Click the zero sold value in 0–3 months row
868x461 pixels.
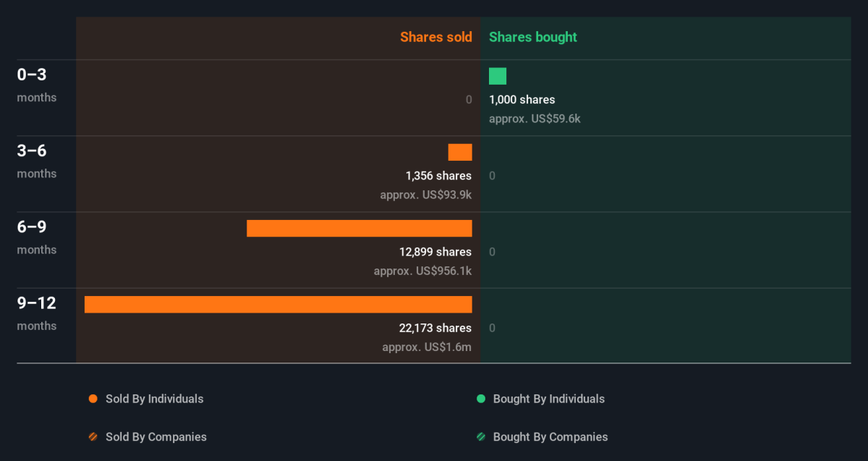click(469, 100)
